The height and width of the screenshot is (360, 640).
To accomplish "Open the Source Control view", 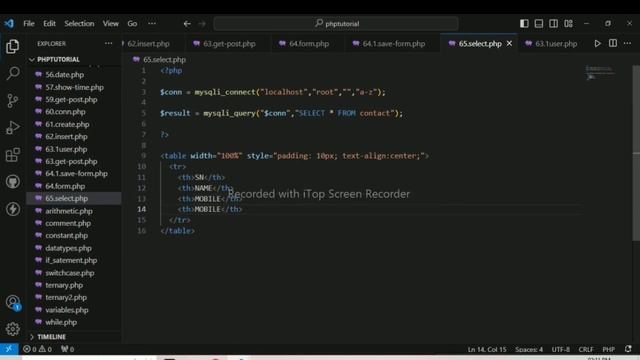I will [13, 100].
